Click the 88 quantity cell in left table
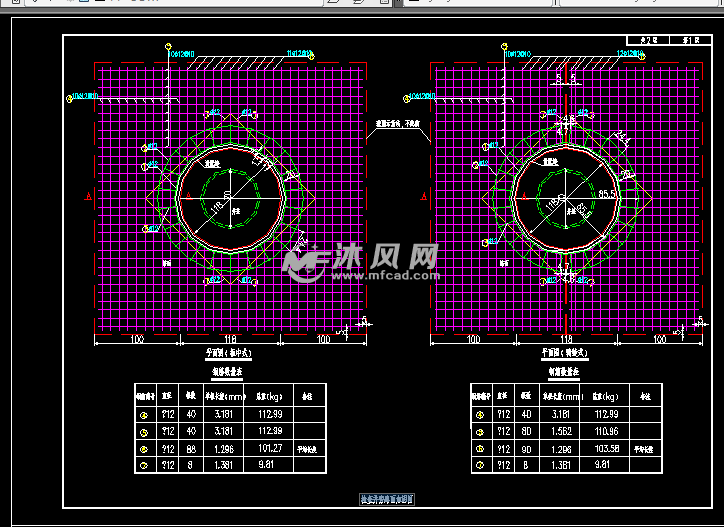Image resolution: width=724 pixels, height=527 pixels. (188, 448)
